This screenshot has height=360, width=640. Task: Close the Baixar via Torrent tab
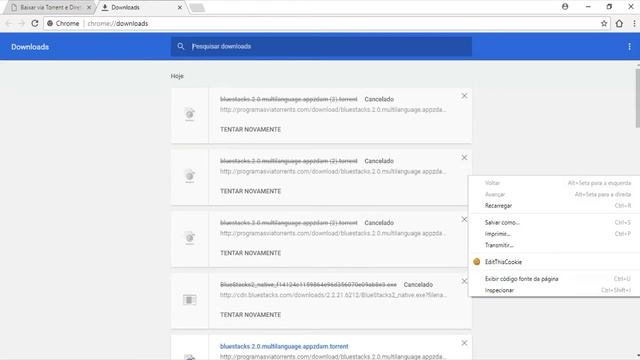89,7
